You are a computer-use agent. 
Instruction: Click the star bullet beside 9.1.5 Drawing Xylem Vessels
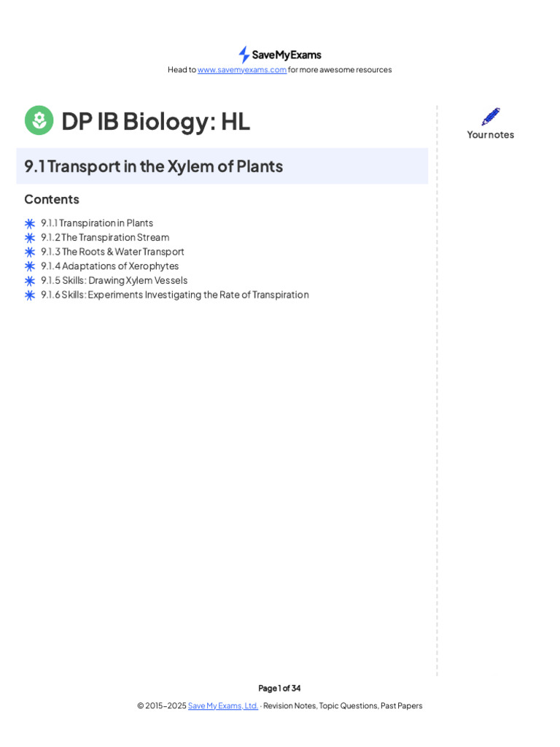[x=30, y=281]
